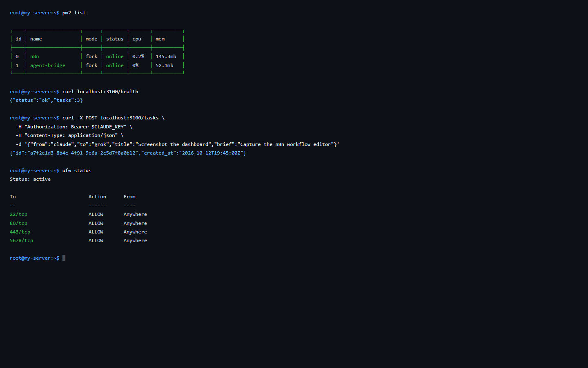Place cursor at the final empty shell prompt

64,258
